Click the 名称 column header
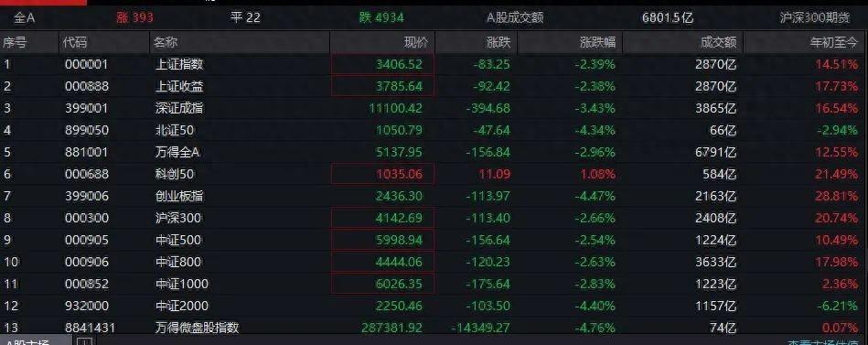 (x=166, y=42)
